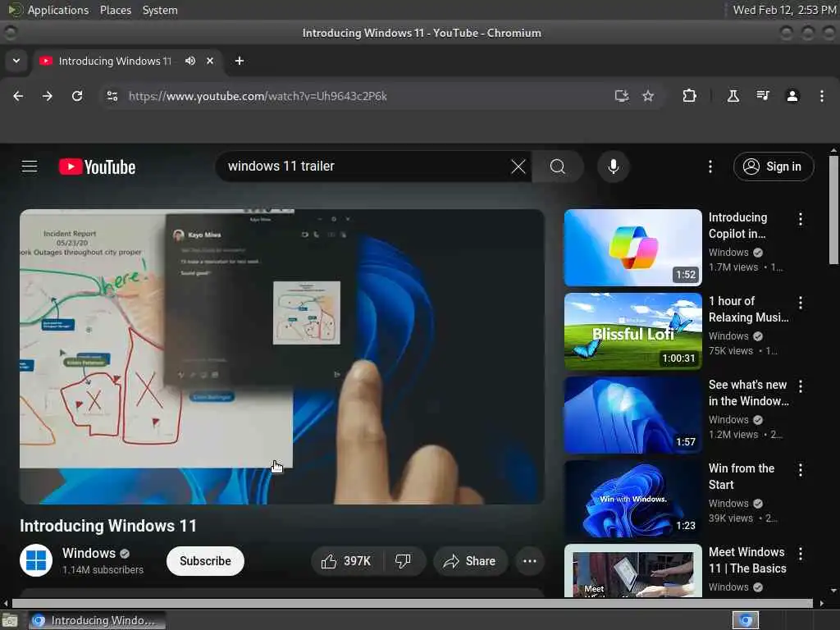Open the Windows channel avatar

36,561
